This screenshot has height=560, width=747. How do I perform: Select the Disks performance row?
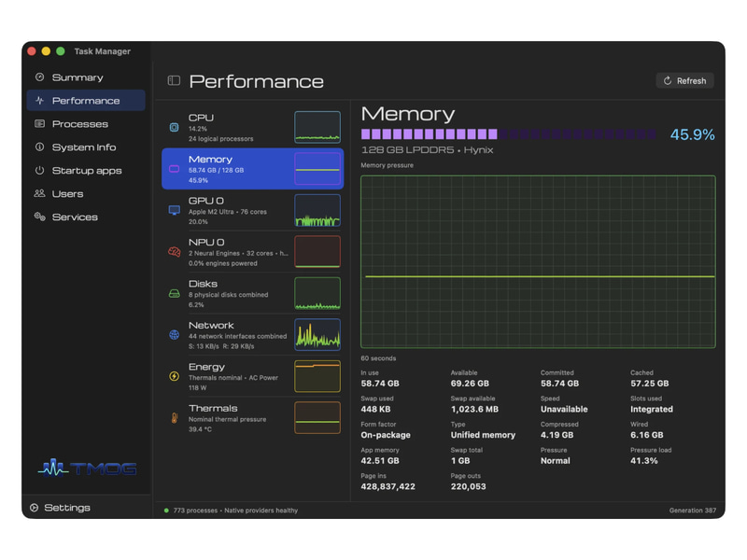coord(252,293)
